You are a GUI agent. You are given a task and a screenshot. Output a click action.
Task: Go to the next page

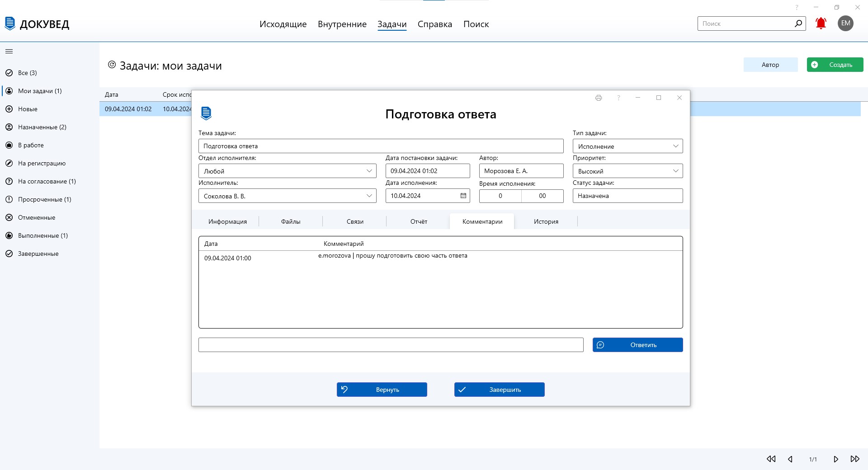(836, 459)
